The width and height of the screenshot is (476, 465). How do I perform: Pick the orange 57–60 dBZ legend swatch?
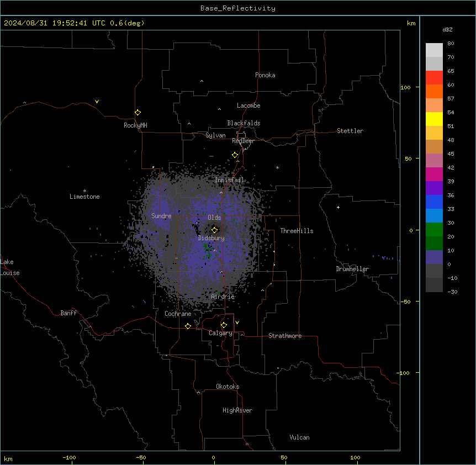click(x=434, y=91)
